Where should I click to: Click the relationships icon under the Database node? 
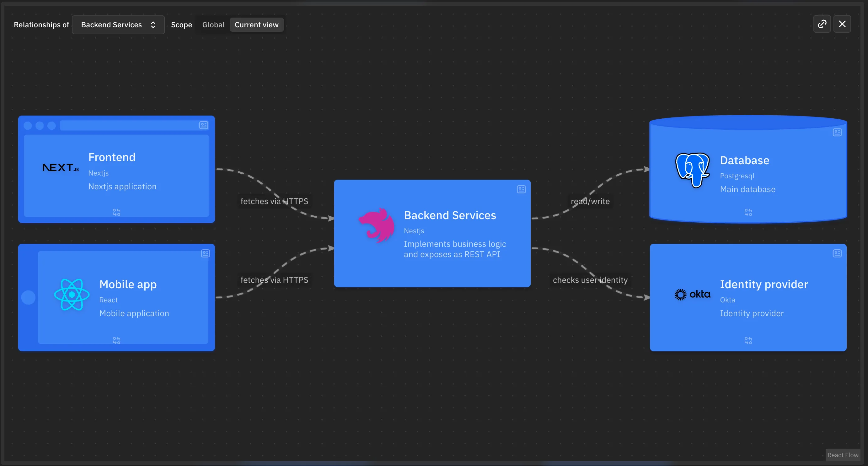coord(748,212)
